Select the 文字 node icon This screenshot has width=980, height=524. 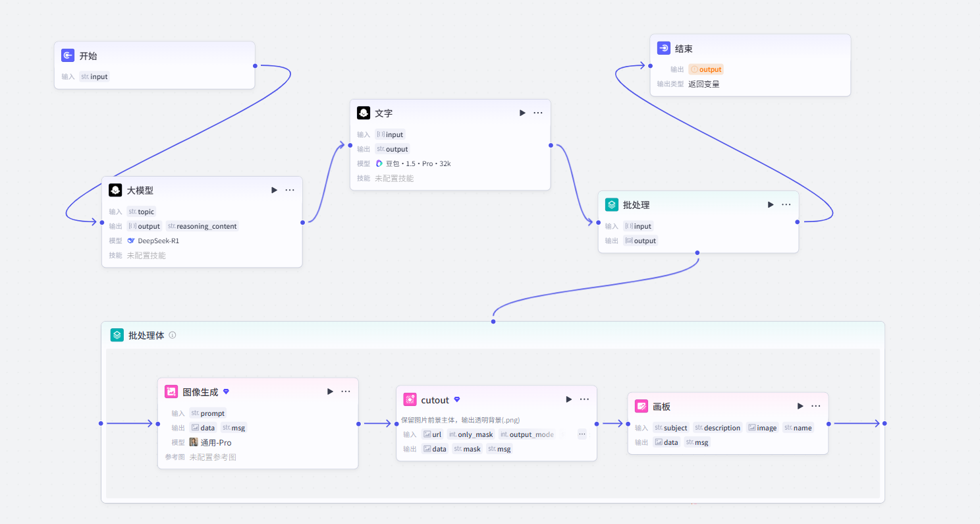pos(364,113)
